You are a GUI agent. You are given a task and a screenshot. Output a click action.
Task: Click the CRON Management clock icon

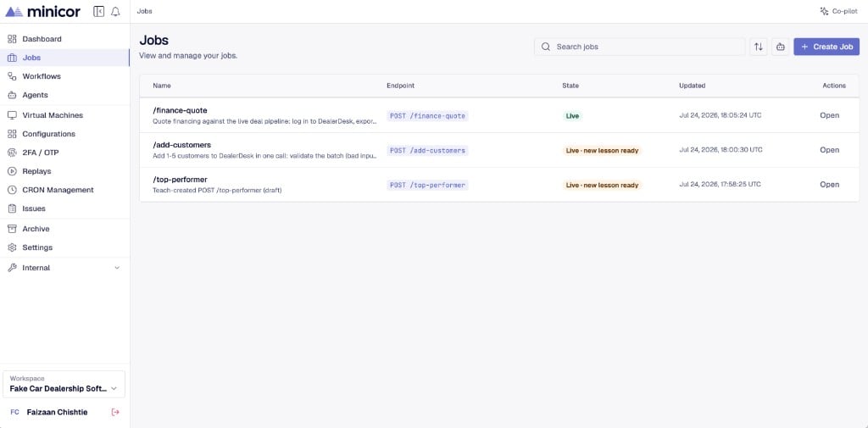click(12, 190)
